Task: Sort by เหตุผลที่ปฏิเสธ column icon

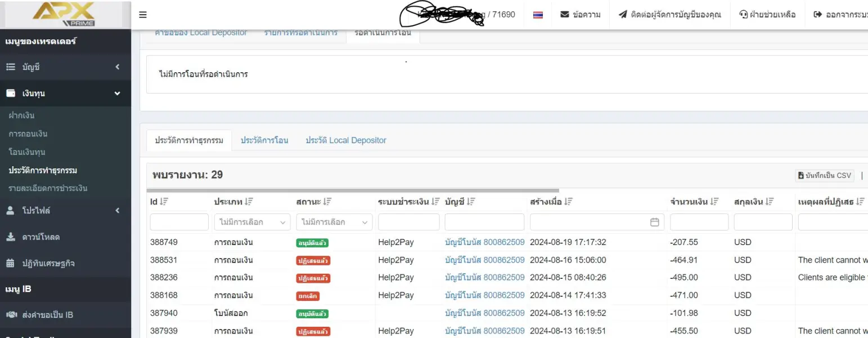Action: tap(861, 202)
